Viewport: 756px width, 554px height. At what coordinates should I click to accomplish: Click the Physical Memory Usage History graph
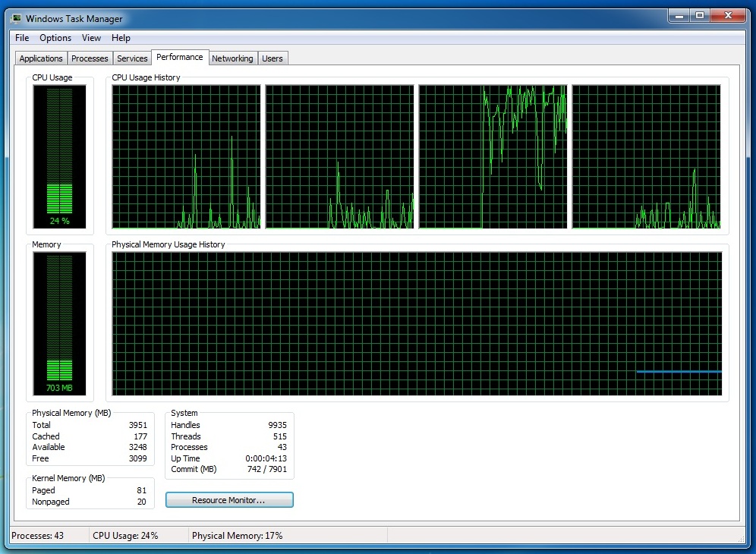coord(417,323)
